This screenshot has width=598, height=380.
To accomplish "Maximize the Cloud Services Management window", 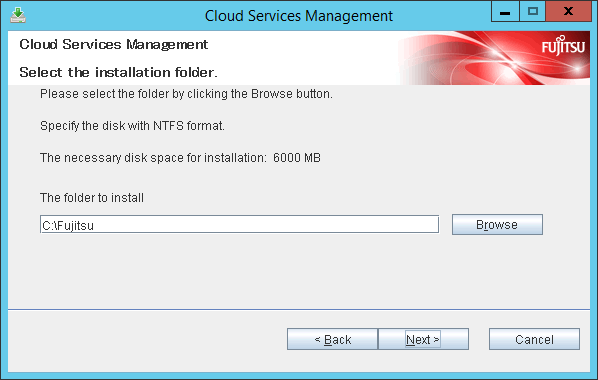I will point(532,11).
